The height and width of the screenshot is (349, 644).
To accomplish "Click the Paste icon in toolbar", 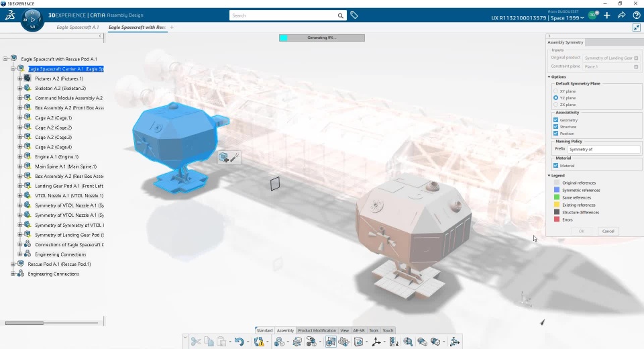I will pos(221,341).
